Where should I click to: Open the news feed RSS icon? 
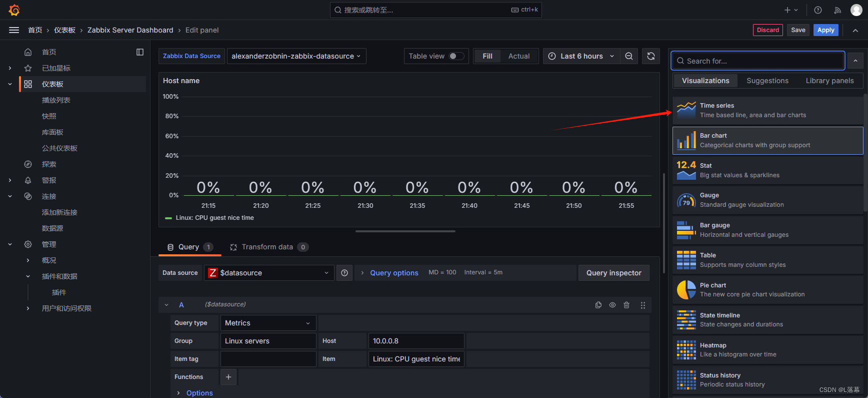[837, 10]
